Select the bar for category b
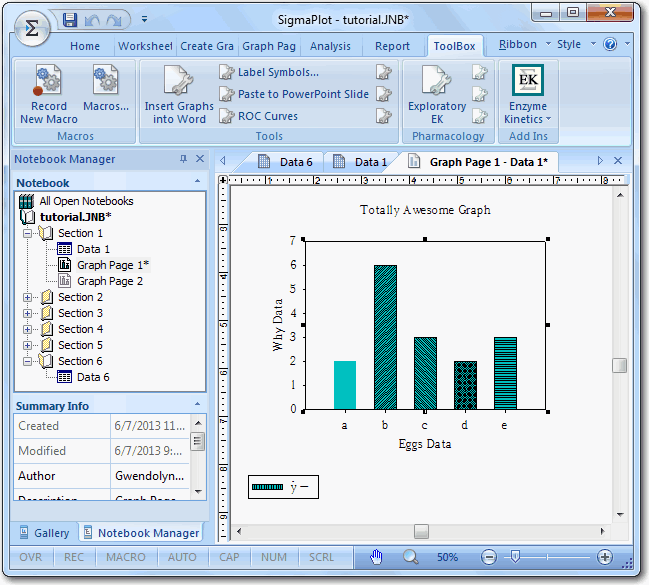The width and height of the screenshot is (649, 585). (x=385, y=337)
